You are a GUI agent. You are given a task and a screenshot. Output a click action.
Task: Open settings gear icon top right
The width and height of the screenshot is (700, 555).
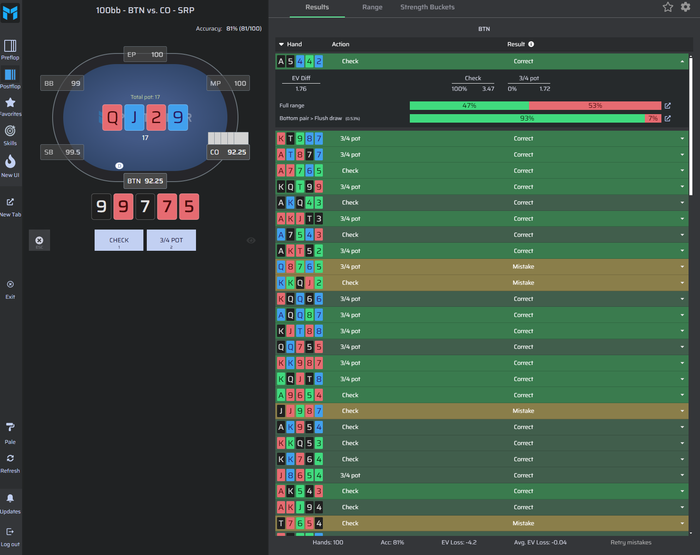pyautogui.click(x=685, y=7)
